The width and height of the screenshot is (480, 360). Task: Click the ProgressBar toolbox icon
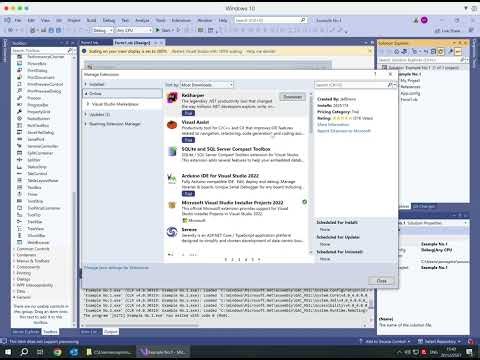pos(20,105)
